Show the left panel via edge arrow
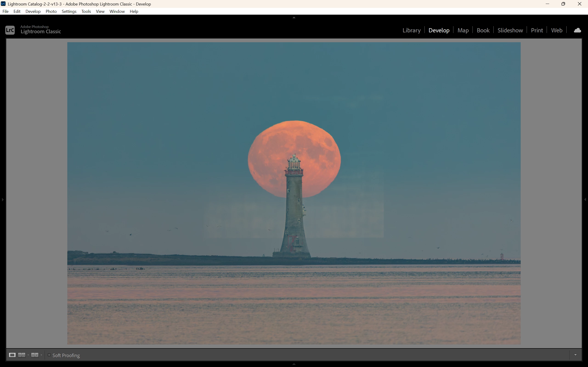Image resolution: width=588 pixels, height=367 pixels. pyautogui.click(x=3, y=200)
